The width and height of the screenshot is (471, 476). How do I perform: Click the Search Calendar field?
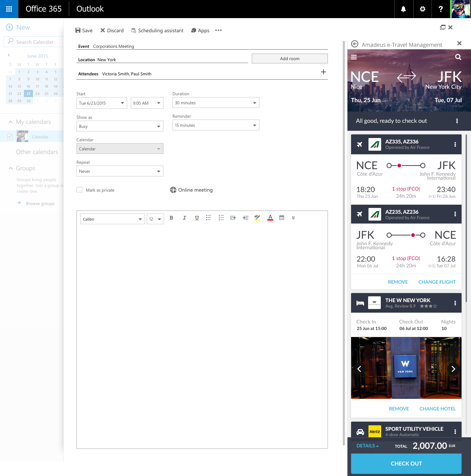tap(34, 42)
